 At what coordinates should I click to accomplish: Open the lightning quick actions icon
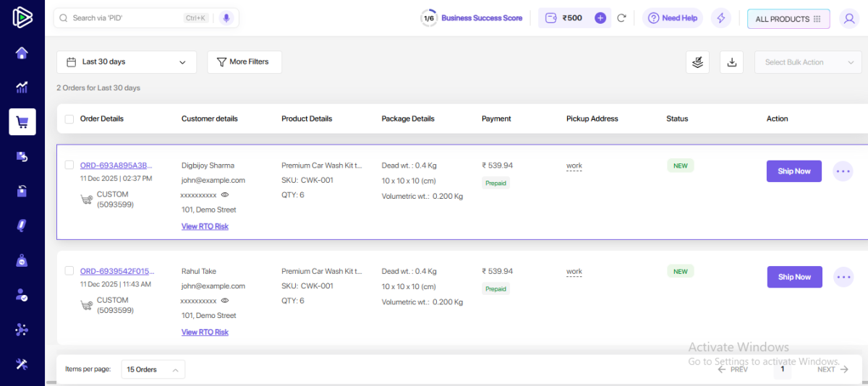coord(720,19)
